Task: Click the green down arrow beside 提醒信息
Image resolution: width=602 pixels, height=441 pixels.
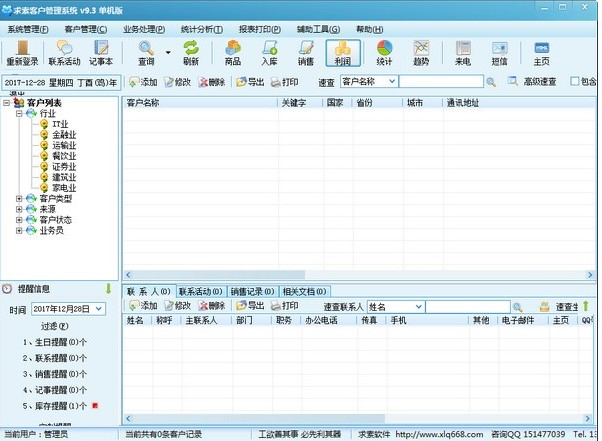Action: 108,289
